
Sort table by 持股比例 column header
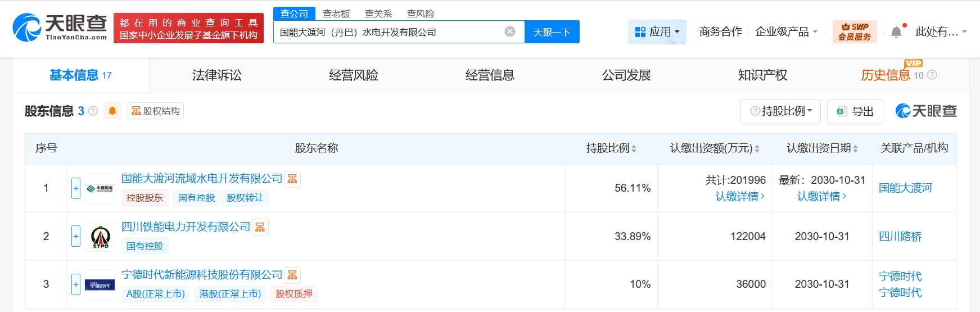pos(611,148)
